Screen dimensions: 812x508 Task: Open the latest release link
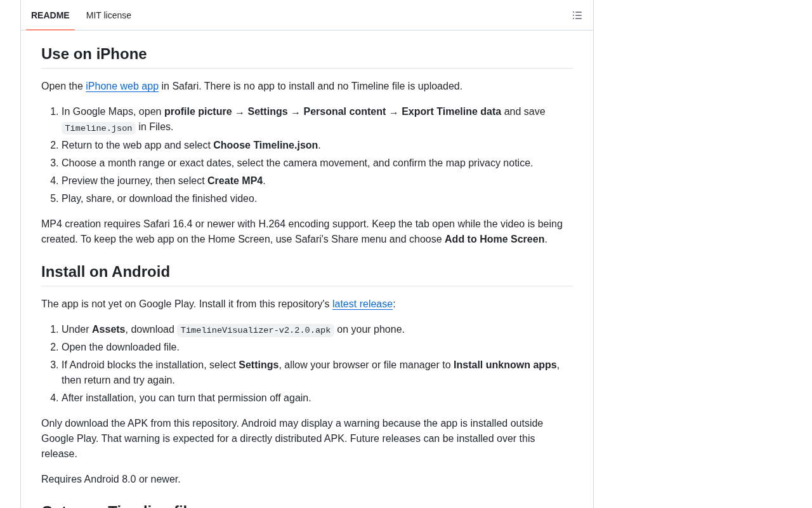point(362,304)
